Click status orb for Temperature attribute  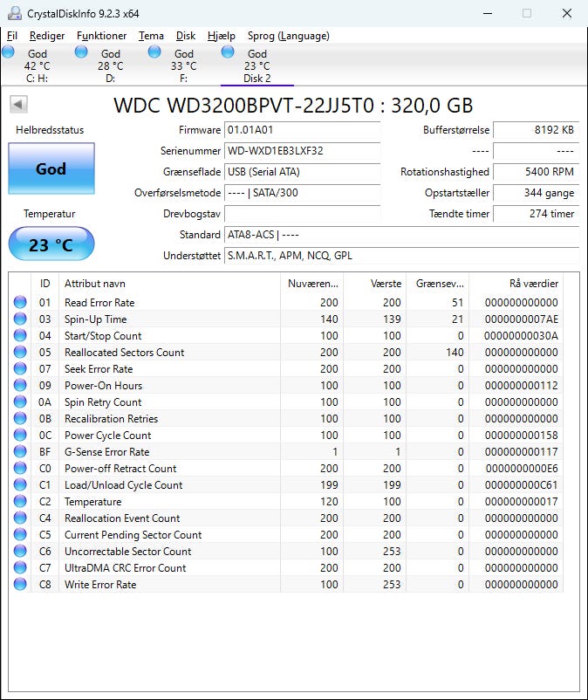pyautogui.click(x=20, y=501)
